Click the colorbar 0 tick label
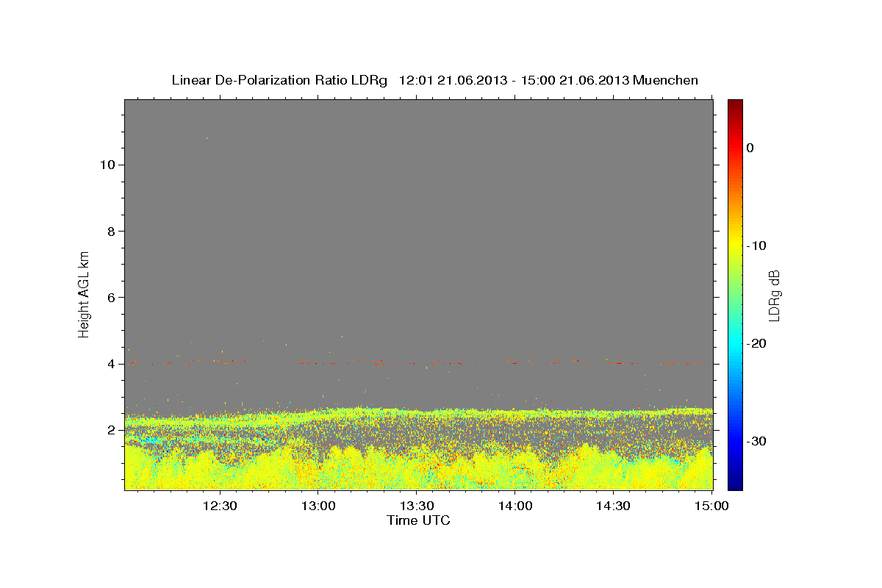The width and height of the screenshot is (882, 588). coord(750,148)
